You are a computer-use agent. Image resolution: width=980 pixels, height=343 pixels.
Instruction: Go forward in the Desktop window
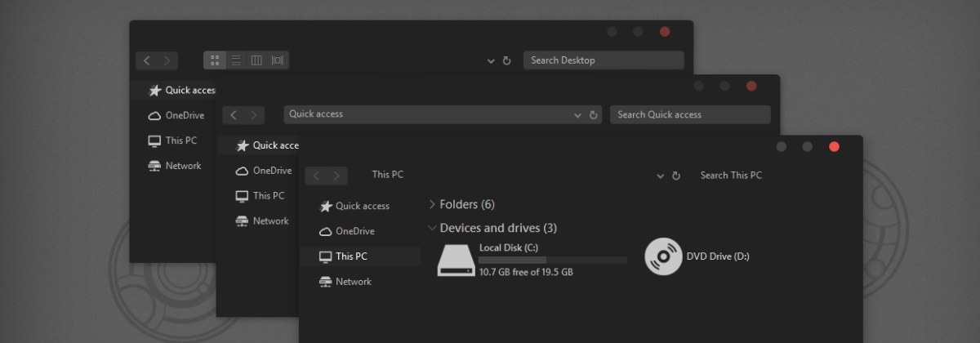pyautogui.click(x=167, y=60)
